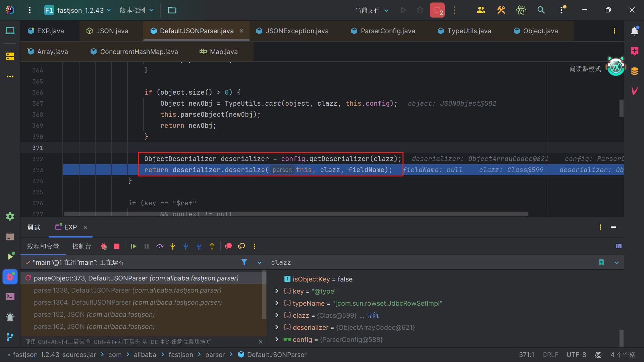Mute breakpoints circle icon
The image size is (644, 362).
pyautogui.click(x=241, y=246)
